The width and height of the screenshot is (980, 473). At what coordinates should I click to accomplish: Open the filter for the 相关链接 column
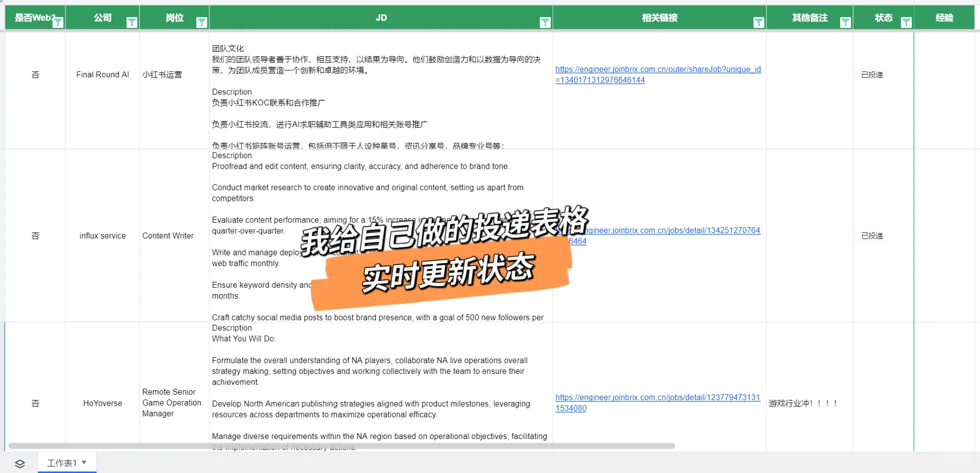tap(759, 22)
